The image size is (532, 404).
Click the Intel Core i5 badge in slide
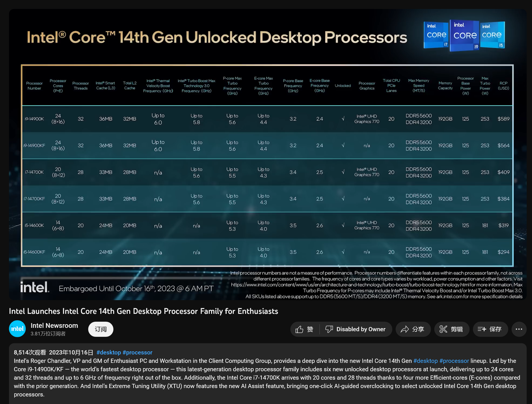[493, 35]
